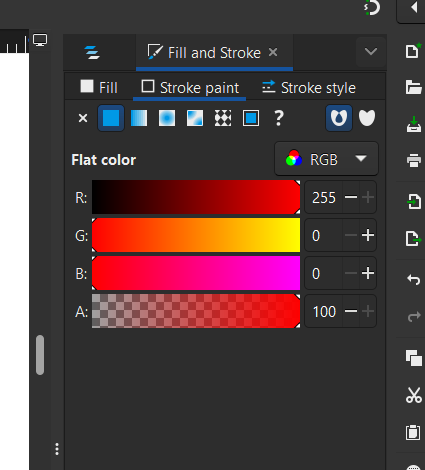This screenshot has height=470, width=425.
Task: Click the Print icon in command bar
Action: [x=414, y=160]
